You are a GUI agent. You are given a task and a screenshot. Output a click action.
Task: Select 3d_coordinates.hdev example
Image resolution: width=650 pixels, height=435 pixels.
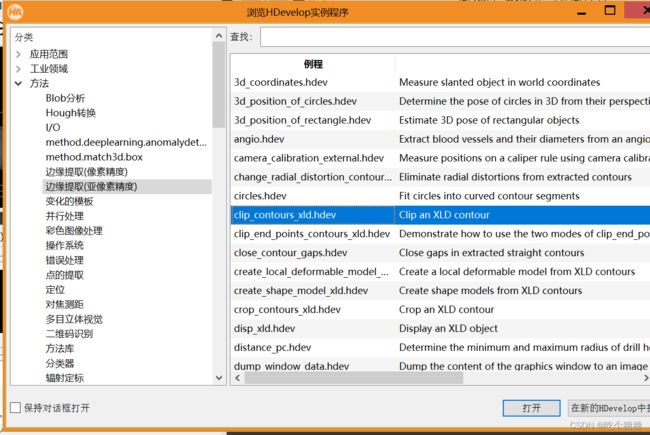point(281,83)
